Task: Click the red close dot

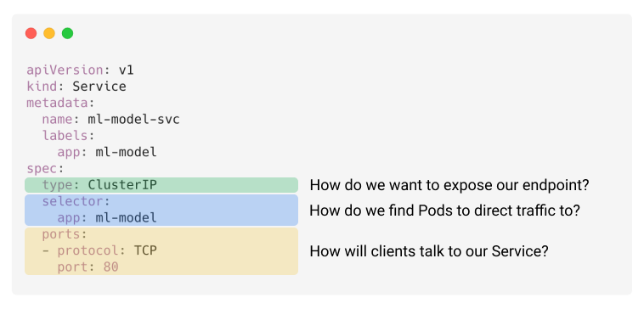Action: pos(31,33)
